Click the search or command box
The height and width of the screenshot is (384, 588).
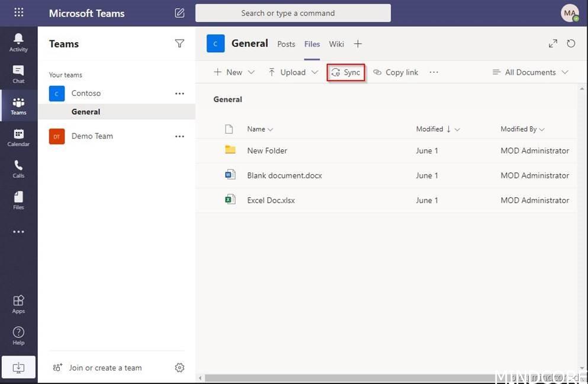point(293,13)
